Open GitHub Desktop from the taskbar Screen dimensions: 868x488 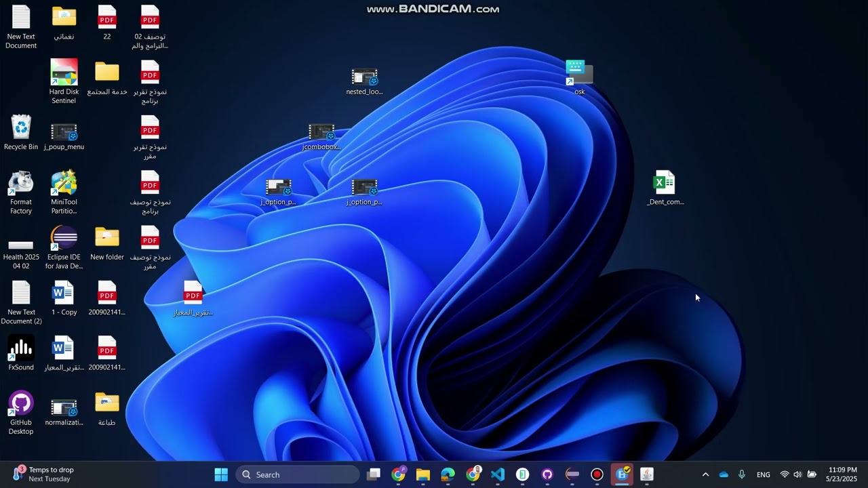(547, 474)
